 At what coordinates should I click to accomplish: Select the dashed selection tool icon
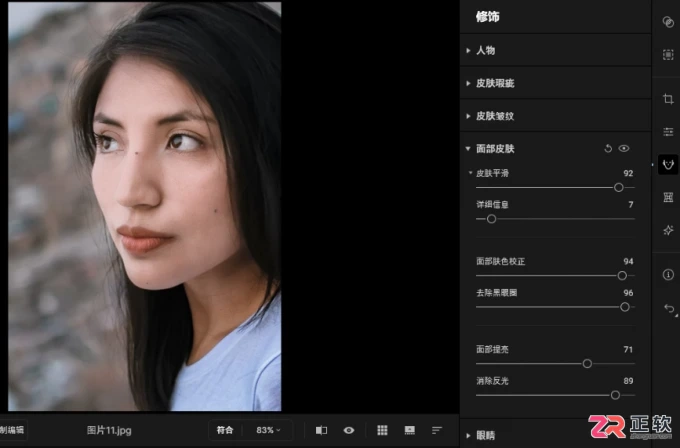tap(668, 55)
